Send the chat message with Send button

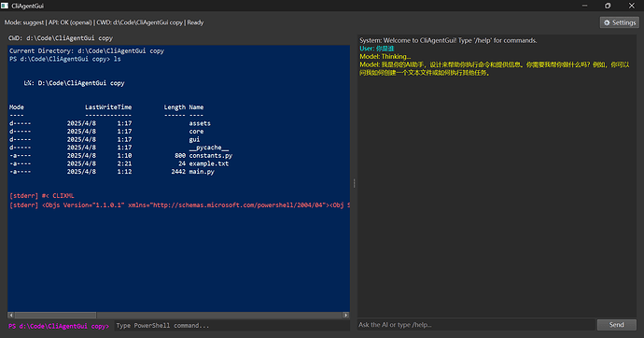tap(617, 325)
